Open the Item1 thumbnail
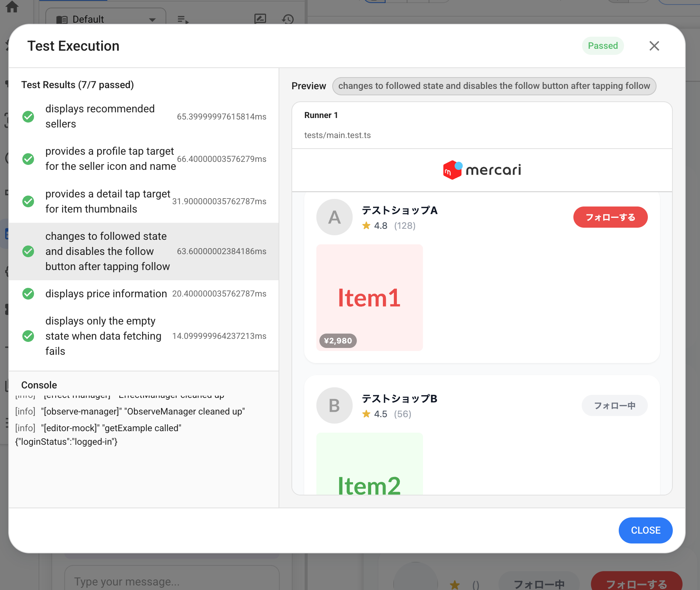The image size is (700, 590). [x=369, y=297]
